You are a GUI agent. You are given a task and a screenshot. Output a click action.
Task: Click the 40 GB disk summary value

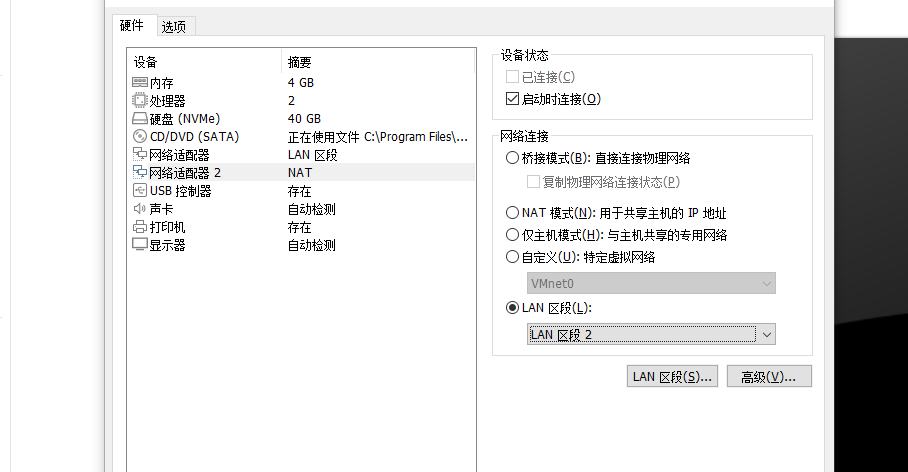coord(304,119)
